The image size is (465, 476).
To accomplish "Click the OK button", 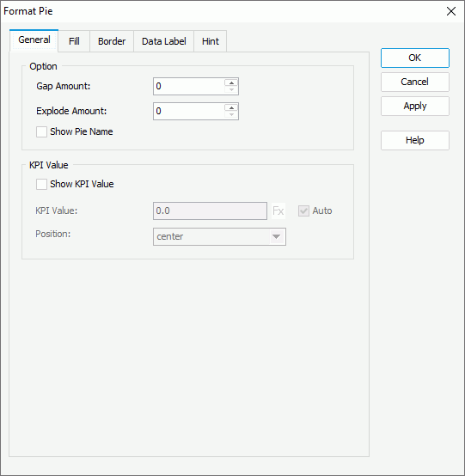I will (415, 58).
